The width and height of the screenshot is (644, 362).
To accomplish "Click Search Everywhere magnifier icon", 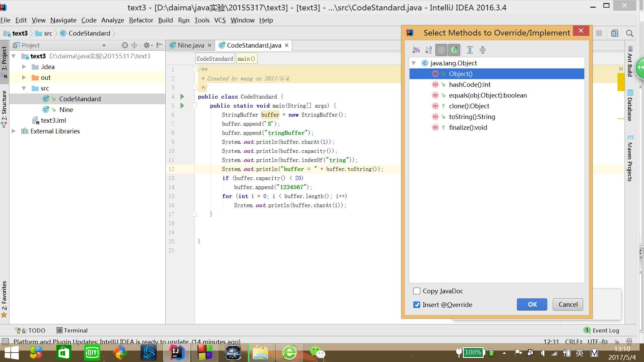I will click(x=630, y=33).
